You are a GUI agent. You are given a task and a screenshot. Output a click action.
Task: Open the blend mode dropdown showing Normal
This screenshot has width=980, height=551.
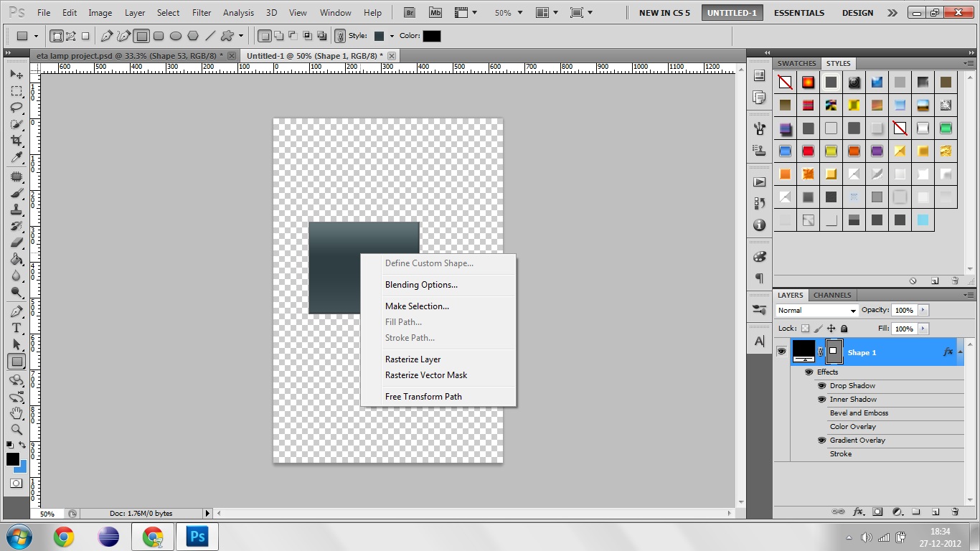point(817,311)
